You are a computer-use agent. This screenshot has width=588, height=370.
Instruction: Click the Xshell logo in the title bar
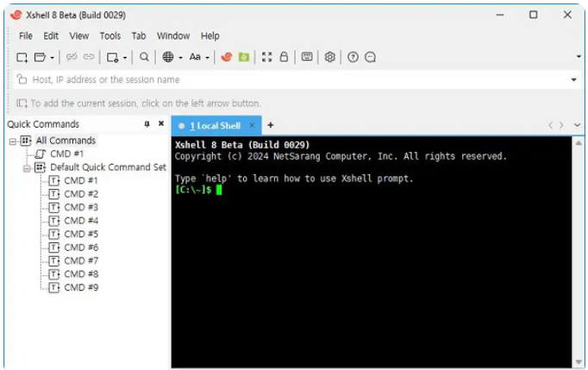(16, 15)
